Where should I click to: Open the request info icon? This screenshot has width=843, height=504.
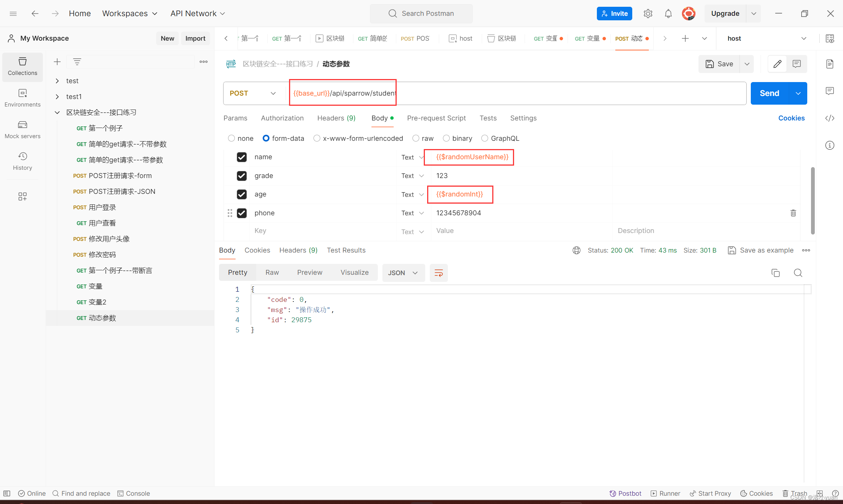point(829,145)
